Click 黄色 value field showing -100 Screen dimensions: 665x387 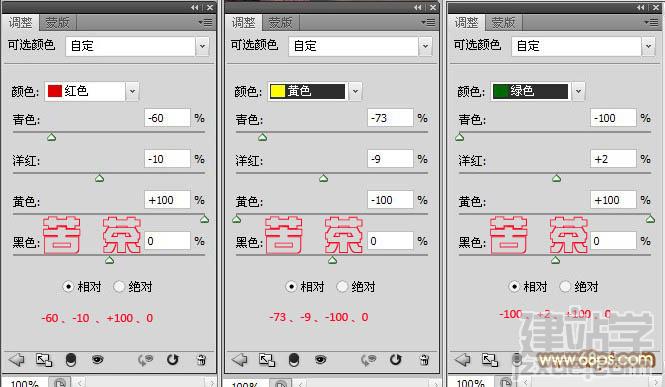(x=390, y=200)
